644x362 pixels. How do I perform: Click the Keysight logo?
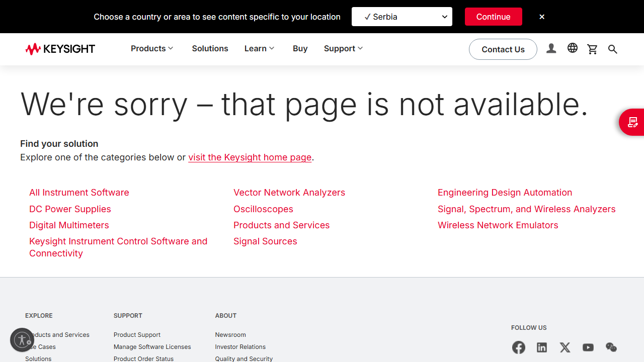[60, 49]
